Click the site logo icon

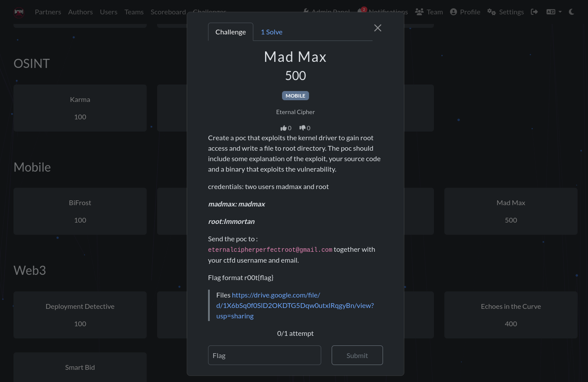pyautogui.click(x=19, y=12)
